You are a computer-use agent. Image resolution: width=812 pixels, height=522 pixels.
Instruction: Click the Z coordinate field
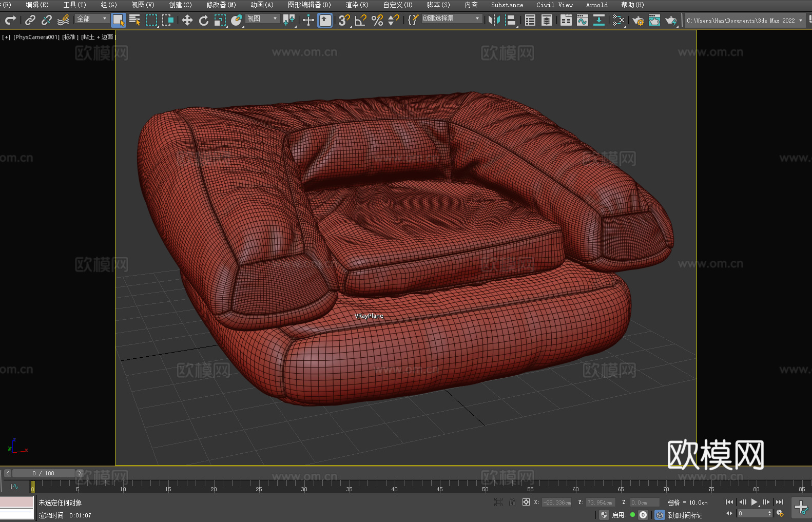[x=644, y=502]
